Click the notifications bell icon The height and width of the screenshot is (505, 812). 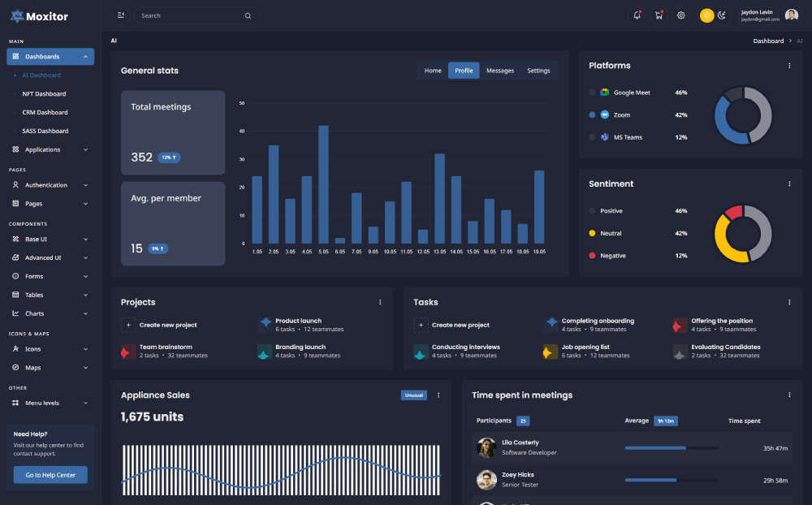coord(637,15)
